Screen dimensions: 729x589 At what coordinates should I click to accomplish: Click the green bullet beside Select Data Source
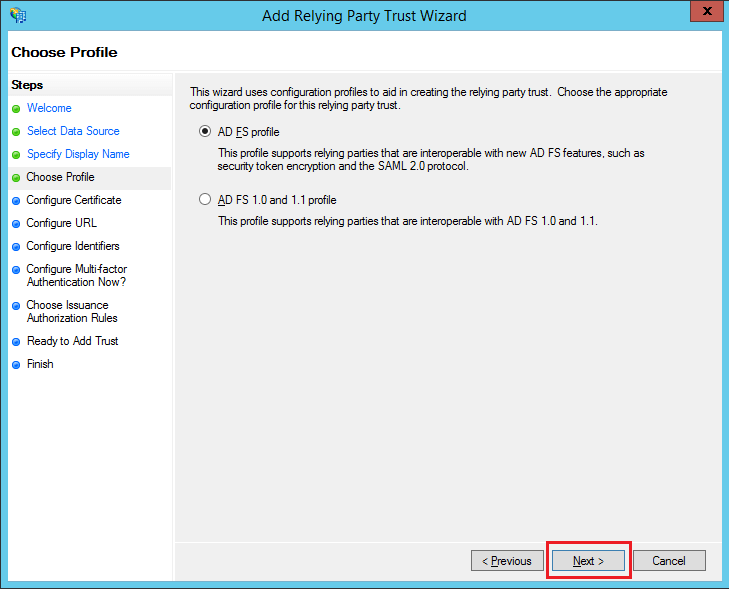(x=16, y=132)
